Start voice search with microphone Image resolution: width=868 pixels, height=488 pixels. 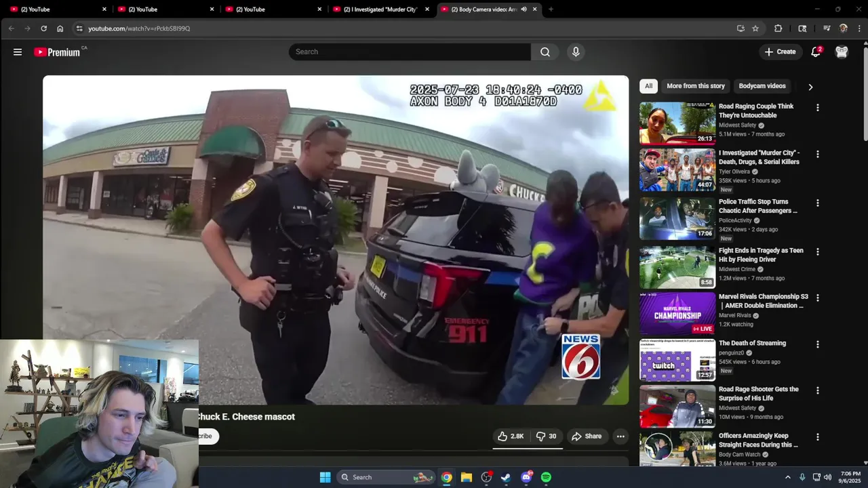[x=576, y=52]
